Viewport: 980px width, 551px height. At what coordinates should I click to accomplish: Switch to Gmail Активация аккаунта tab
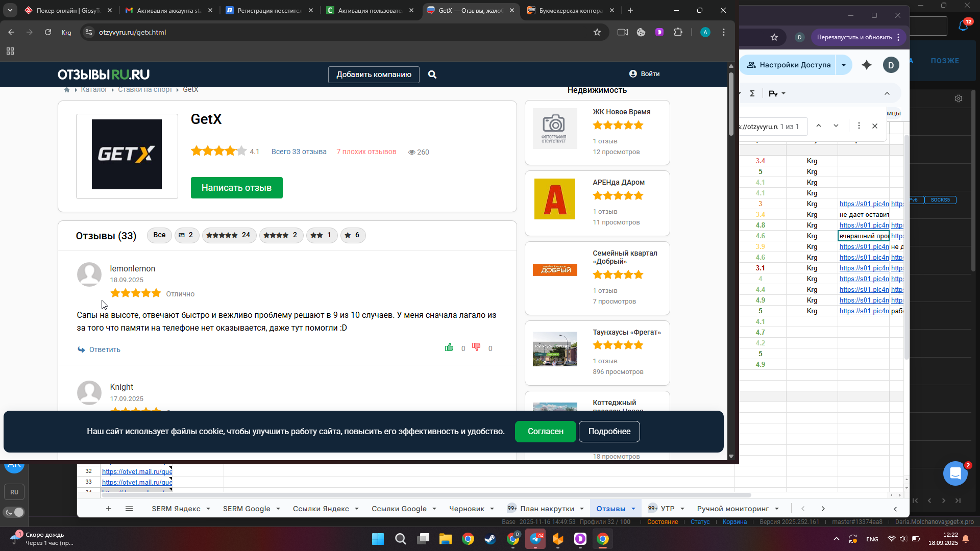[168, 10]
